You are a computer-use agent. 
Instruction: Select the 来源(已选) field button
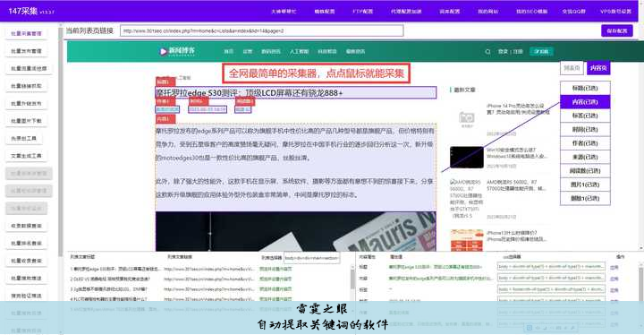coord(585,157)
